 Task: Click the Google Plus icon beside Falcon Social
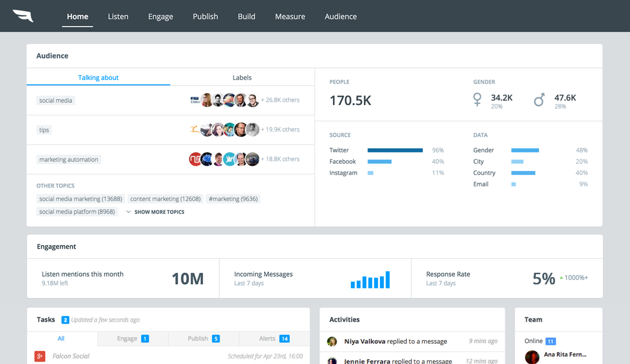point(40,356)
